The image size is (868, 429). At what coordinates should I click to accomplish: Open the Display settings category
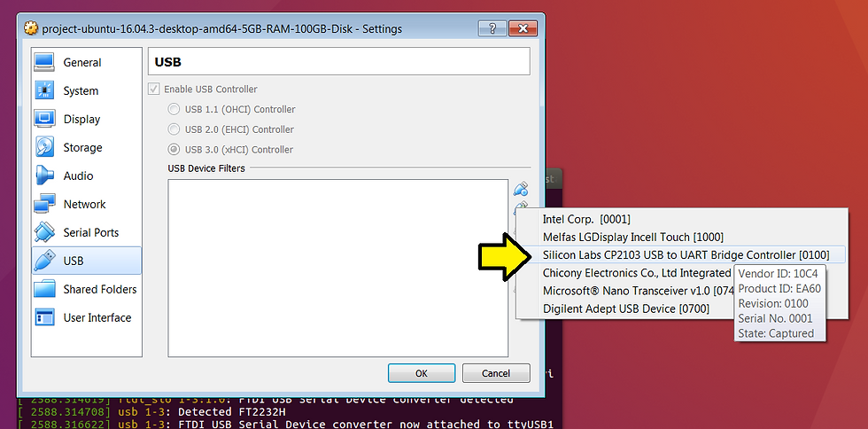point(87,119)
